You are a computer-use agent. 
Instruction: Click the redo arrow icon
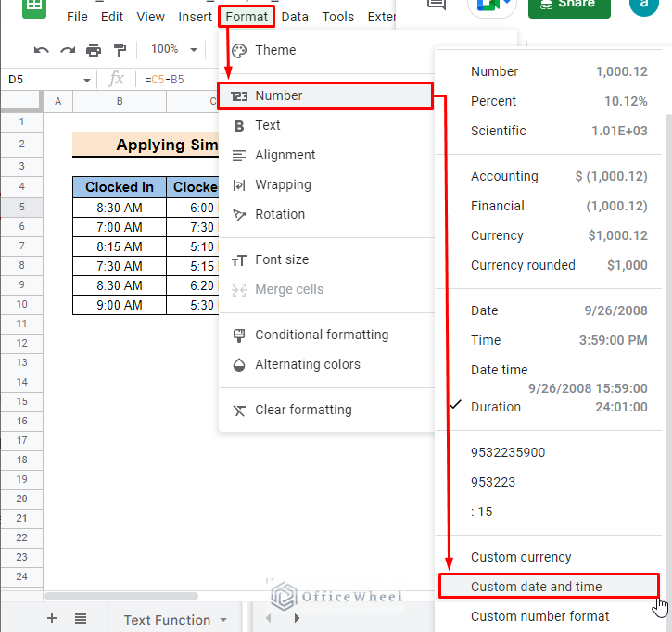(x=68, y=50)
